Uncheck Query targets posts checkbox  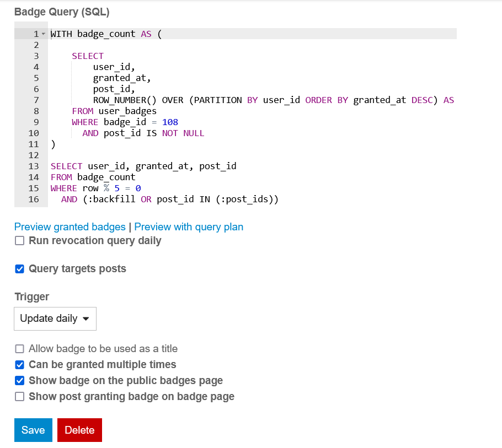point(19,268)
